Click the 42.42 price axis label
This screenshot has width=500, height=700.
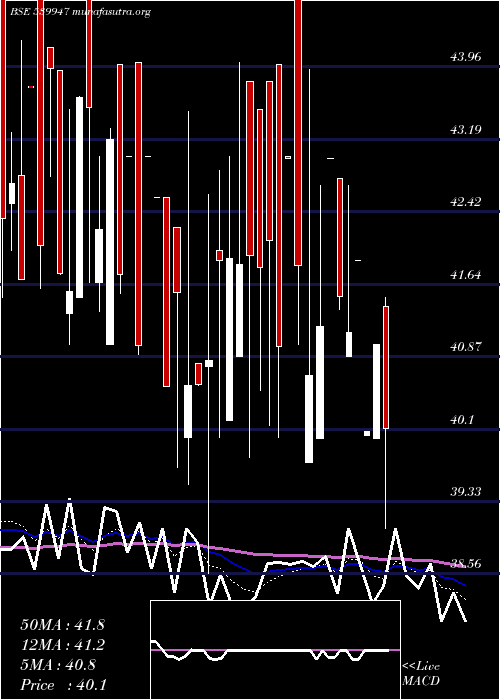[x=466, y=202]
